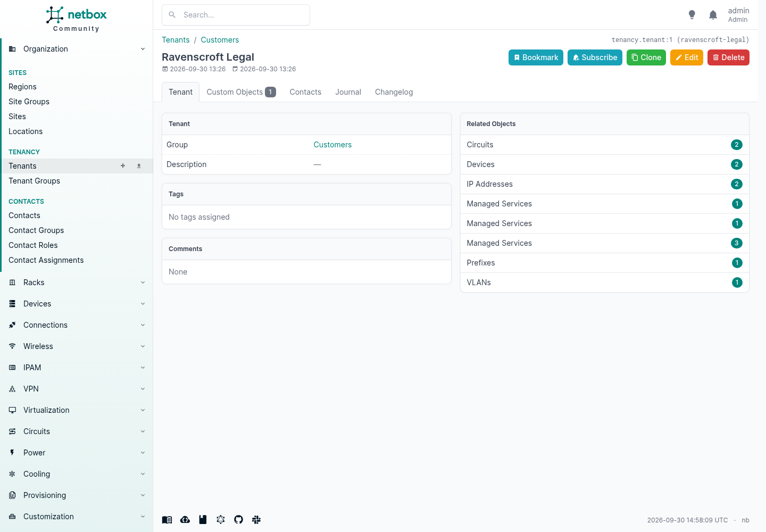The image size is (766, 532).
Task: Open Site Groups in the sidebar
Action: 29,102
